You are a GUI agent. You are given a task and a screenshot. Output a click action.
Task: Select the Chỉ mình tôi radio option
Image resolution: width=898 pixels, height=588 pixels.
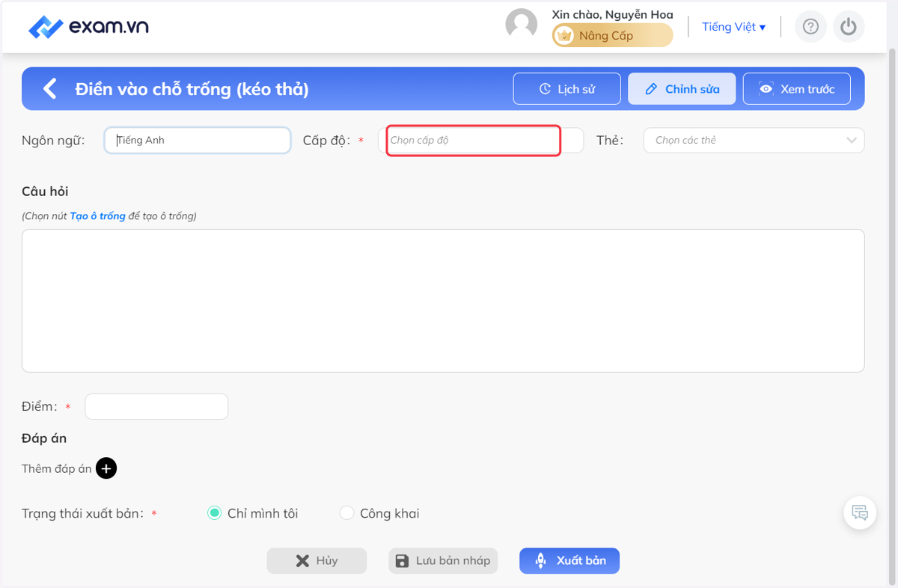point(214,513)
